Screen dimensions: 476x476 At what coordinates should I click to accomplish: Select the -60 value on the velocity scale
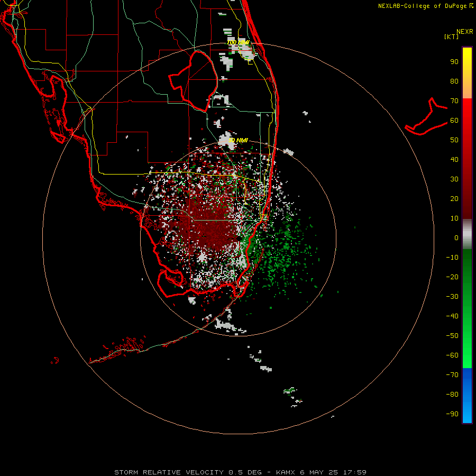pyautogui.click(x=452, y=355)
